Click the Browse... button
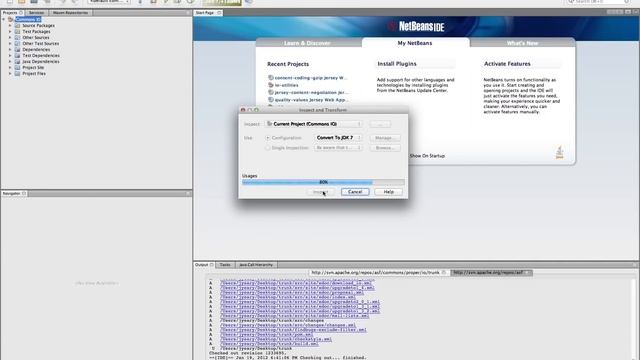Viewport: 640px width, 360px height. (x=384, y=148)
